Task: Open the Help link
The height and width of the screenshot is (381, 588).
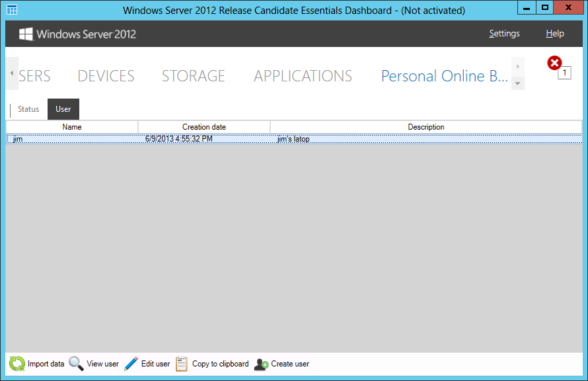Action: [x=555, y=34]
